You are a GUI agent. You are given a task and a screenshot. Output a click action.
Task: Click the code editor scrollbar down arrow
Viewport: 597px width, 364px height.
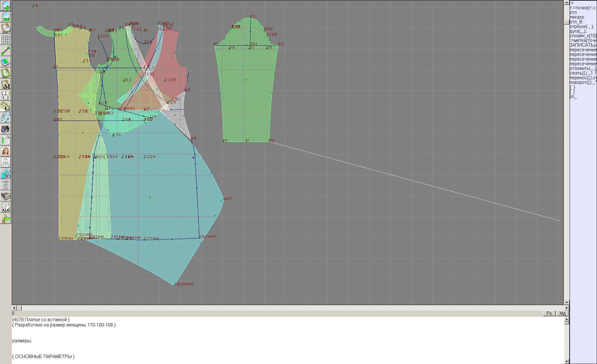pos(567,362)
